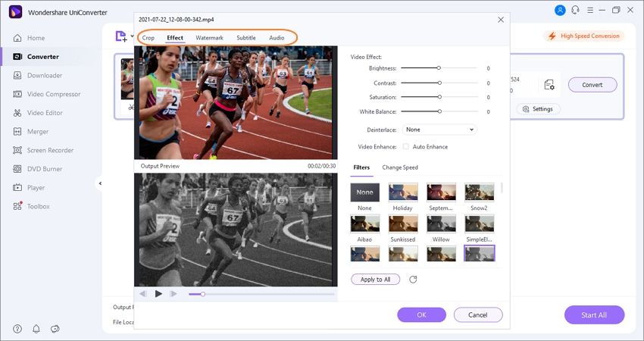Image resolution: width=644 pixels, height=341 pixels.
Task: Switch to the Audio tab
Action: (x=277, y=38)
